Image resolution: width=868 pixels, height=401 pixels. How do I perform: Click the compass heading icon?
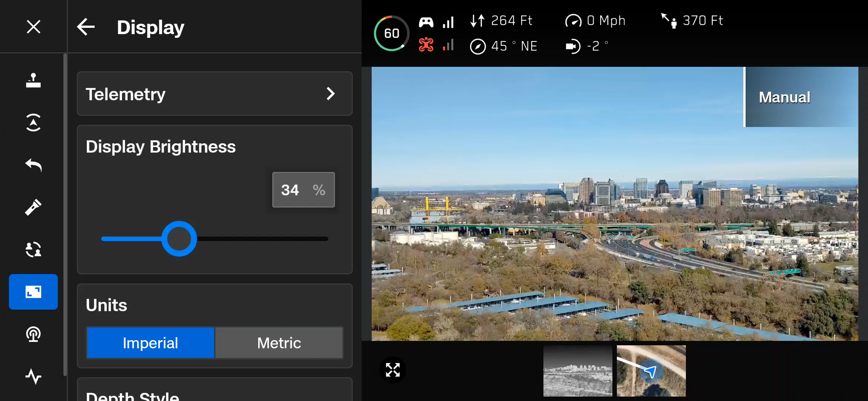click(478, 46)
